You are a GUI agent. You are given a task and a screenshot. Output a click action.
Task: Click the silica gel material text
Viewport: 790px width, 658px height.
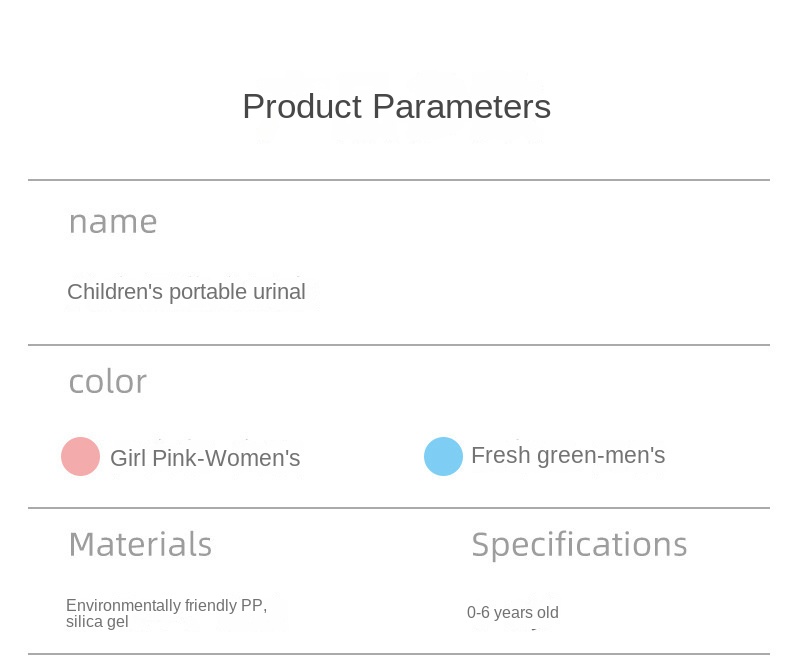click(x=97, y=622)
